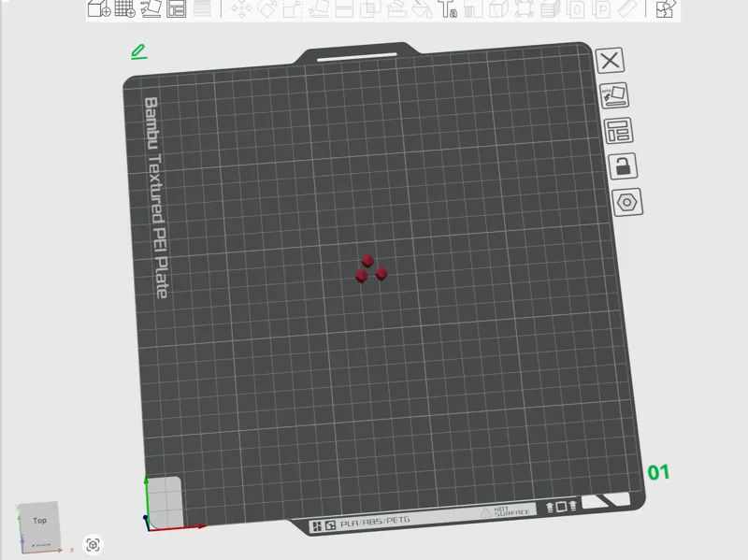Click the toolbar icon labeled 0
The image size is (748, 560).
click(576, 8)
